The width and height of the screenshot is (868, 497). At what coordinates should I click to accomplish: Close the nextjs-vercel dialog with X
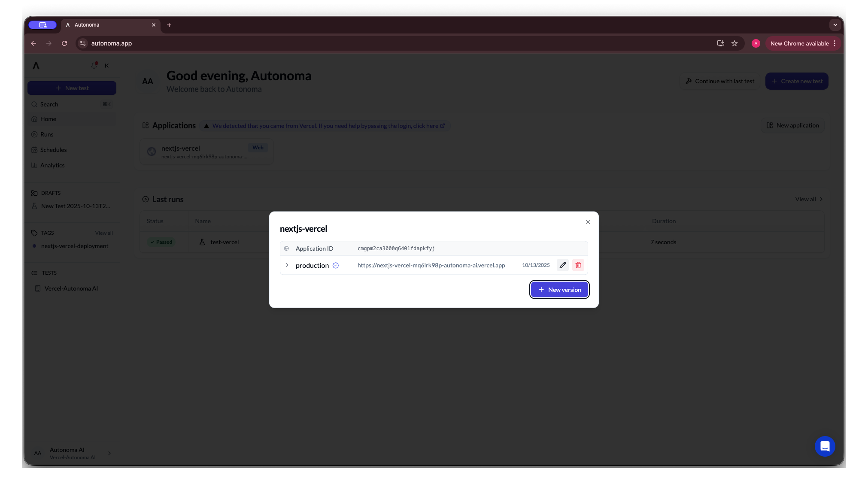(x=588, y=222)
